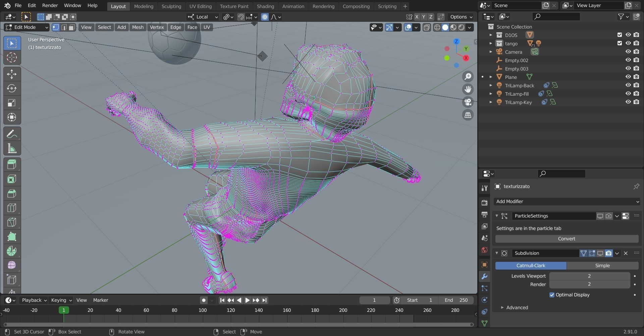
Task: Select Catmull-Clark subdivision type
Action: coord(531,266)
